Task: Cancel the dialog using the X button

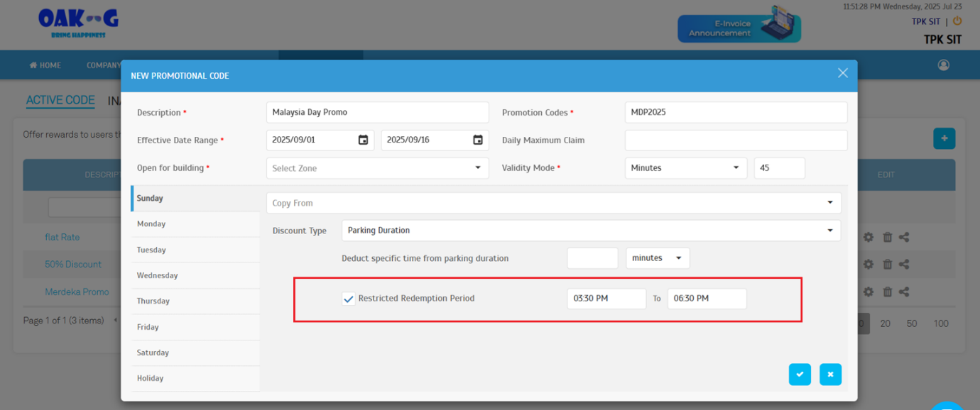Action: 842,72
